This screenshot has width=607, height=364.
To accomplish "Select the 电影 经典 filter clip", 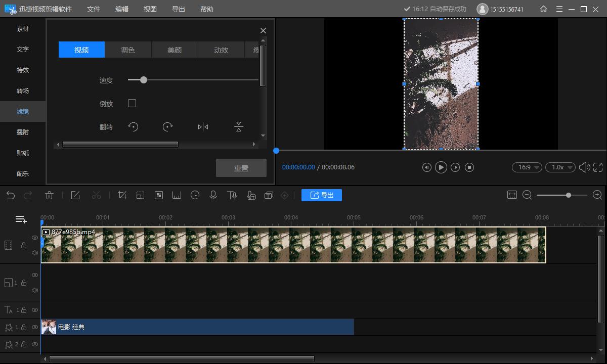I will coord(197,327).
